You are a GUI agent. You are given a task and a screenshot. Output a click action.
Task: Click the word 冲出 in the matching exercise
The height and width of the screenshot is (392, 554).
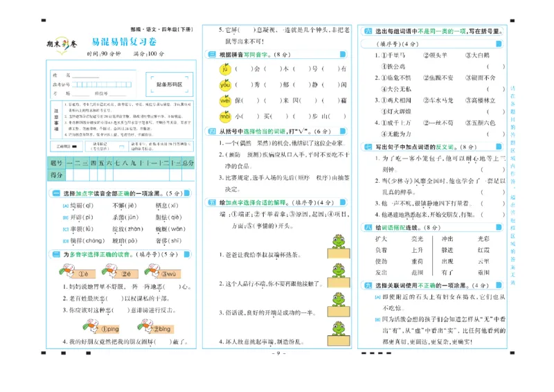447,239
